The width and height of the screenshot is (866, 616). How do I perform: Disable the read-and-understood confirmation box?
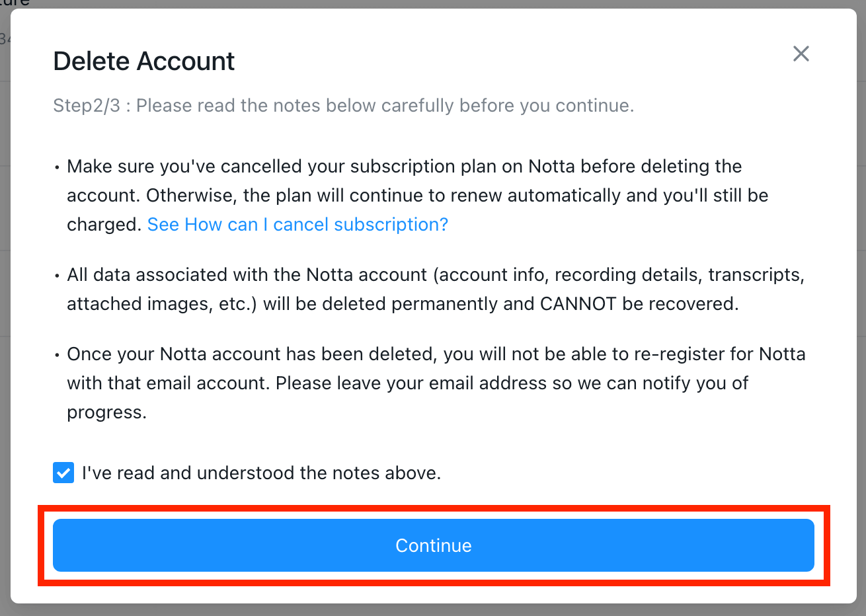pyautogui.click(x=63, y=473)
